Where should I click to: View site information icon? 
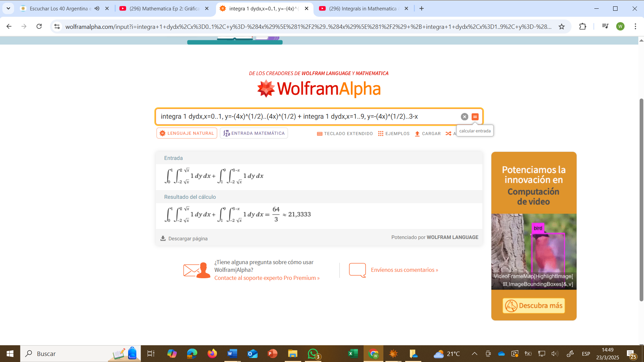click(57, 26)
